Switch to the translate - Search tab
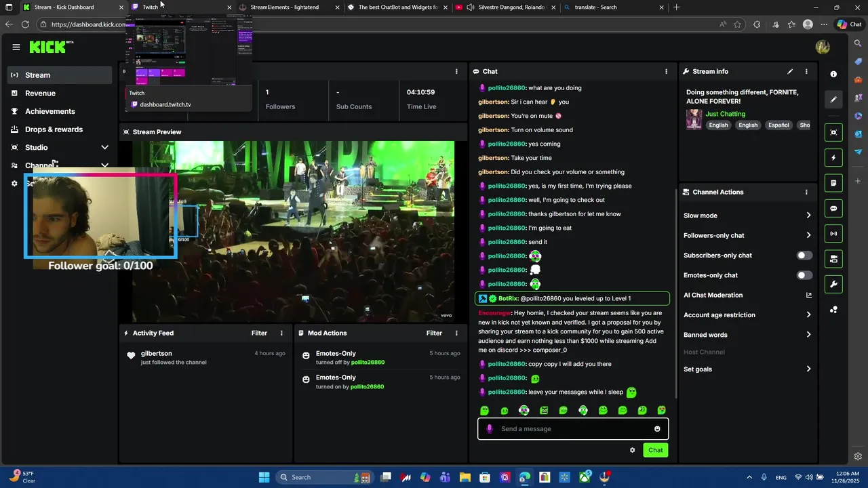This screenshot has height=488, width=868. (614, 7)
